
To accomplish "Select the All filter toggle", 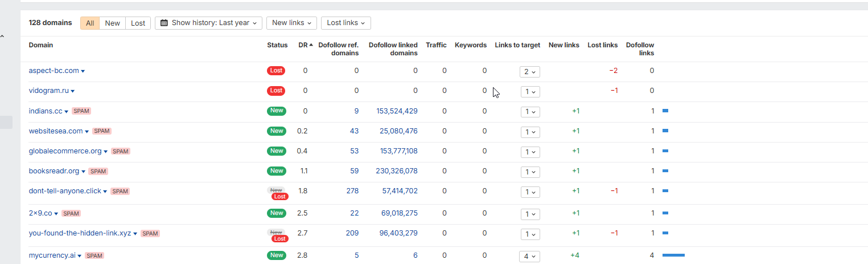I will (x=90, y=23).
